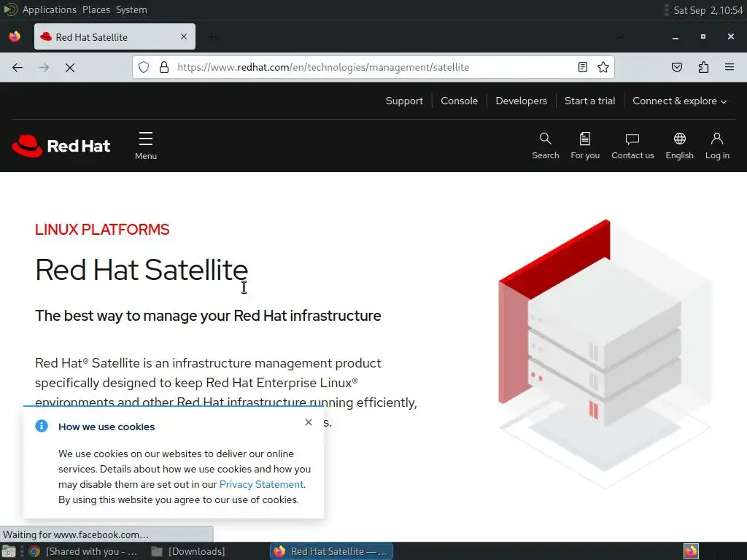Click the URL address field
Image resolution: width=747 pixels, height=560 pixels.
pyautogui.click(x=373, y=67)
